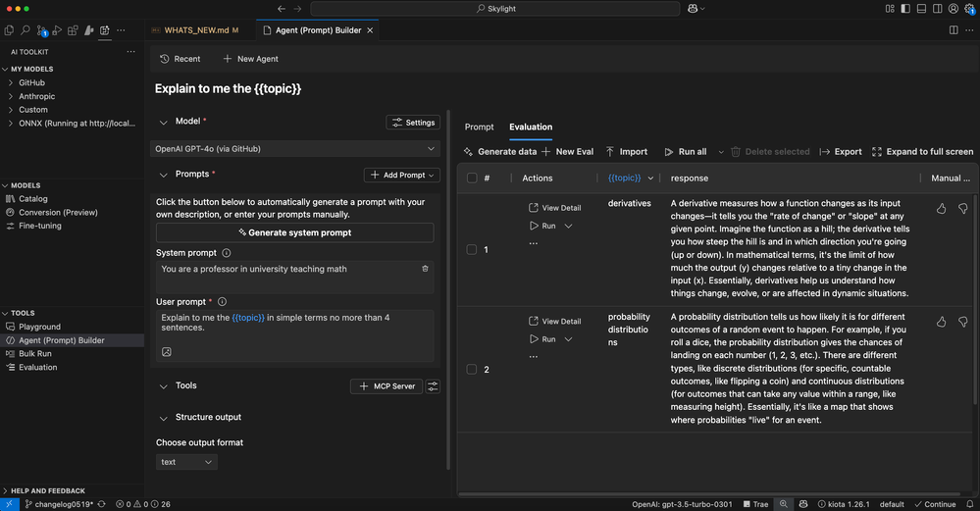Collapse the Structure output section
The width and height of the screenshot is (980, 511).
pyautogui.click(x=163, y=417)
